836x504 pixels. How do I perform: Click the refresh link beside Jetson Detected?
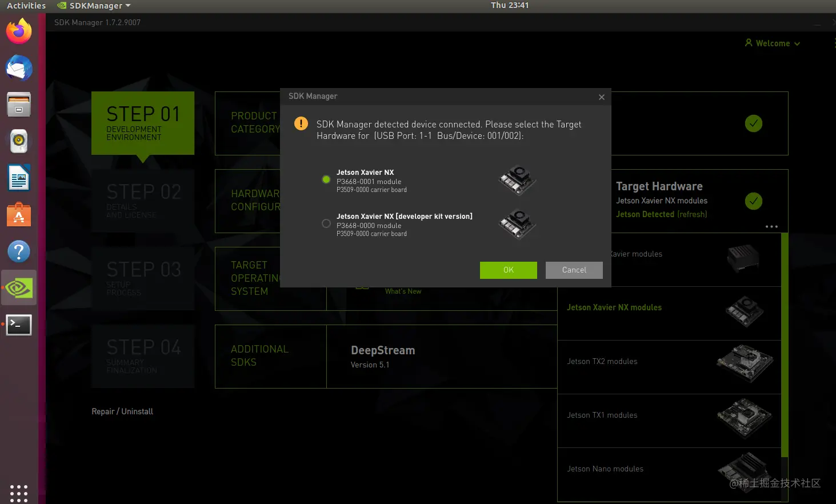pyautogui.click(x=692, y=214)
